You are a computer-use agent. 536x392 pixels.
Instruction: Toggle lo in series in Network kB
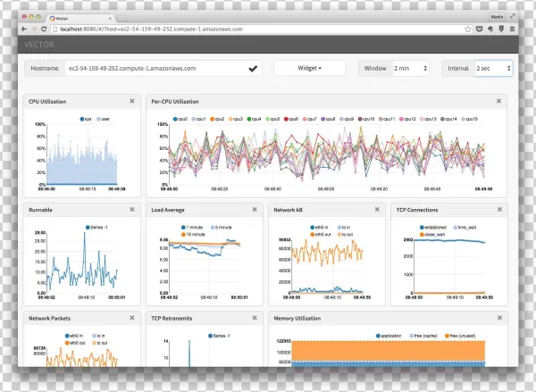click(x=344, y=228)
